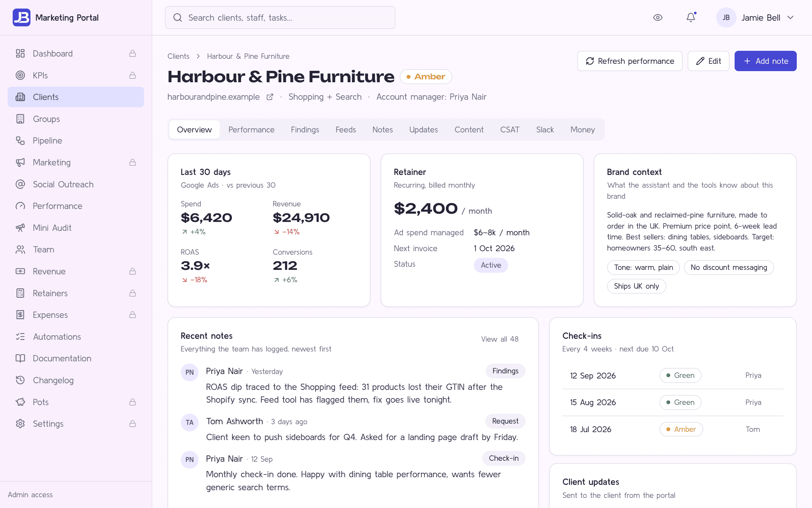Click the 3.9× ROAS value
The width and height of the screenshot is (812, 508).
click(x=195, y=266)
